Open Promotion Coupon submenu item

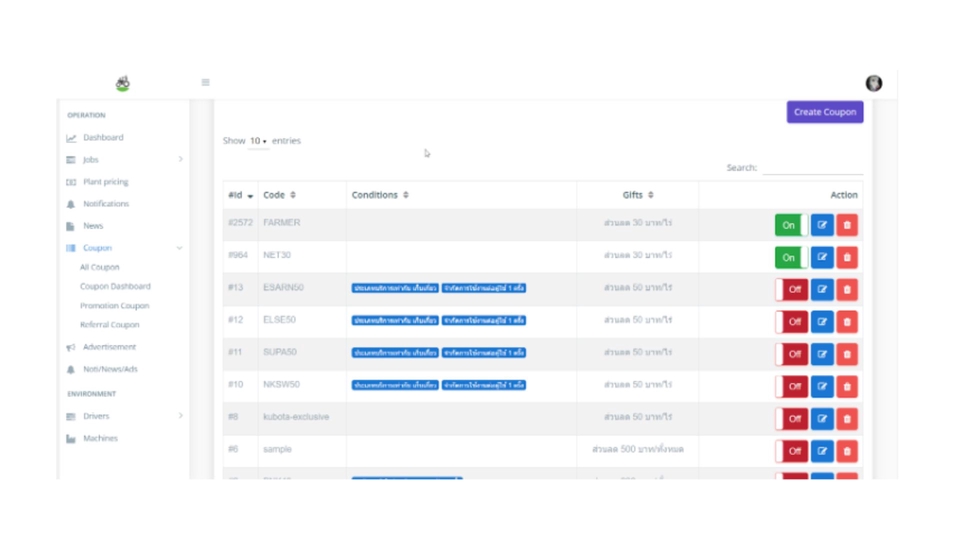[x=114, y=306]
